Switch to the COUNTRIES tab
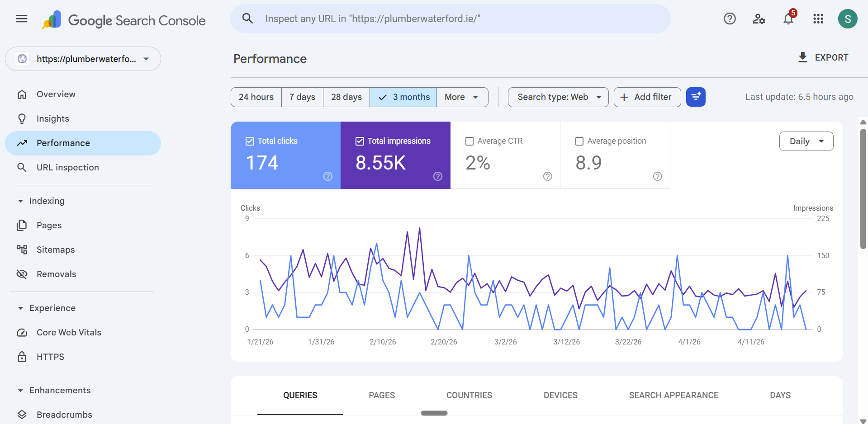868x424 pixels. tap(469, 395)
